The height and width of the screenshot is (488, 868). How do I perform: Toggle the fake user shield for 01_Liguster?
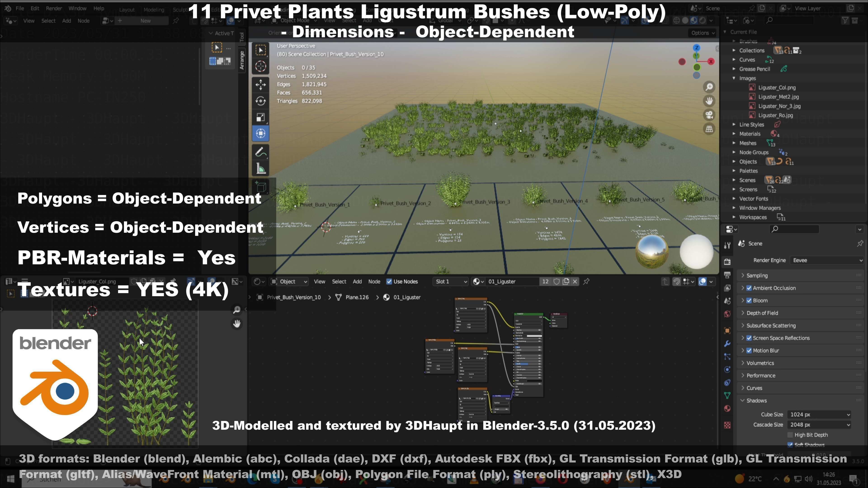pyautogui.click(x=557, y=282)
